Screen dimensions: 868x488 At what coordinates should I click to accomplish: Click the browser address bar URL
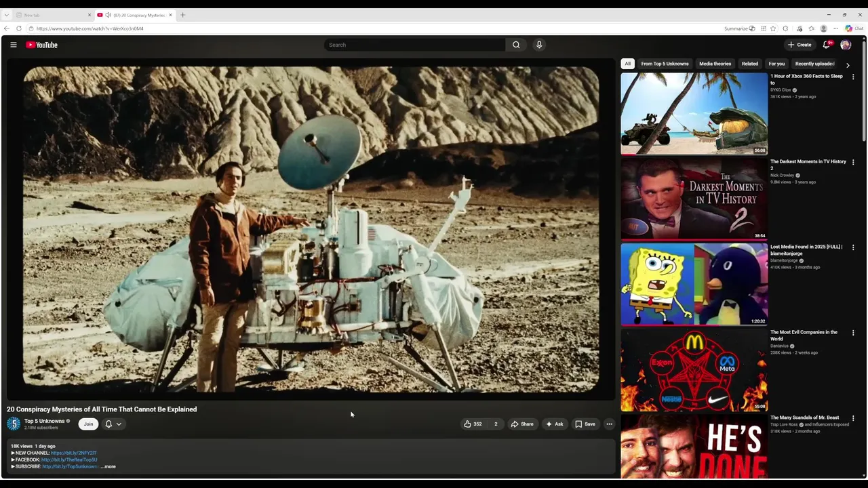pos(90,28)
